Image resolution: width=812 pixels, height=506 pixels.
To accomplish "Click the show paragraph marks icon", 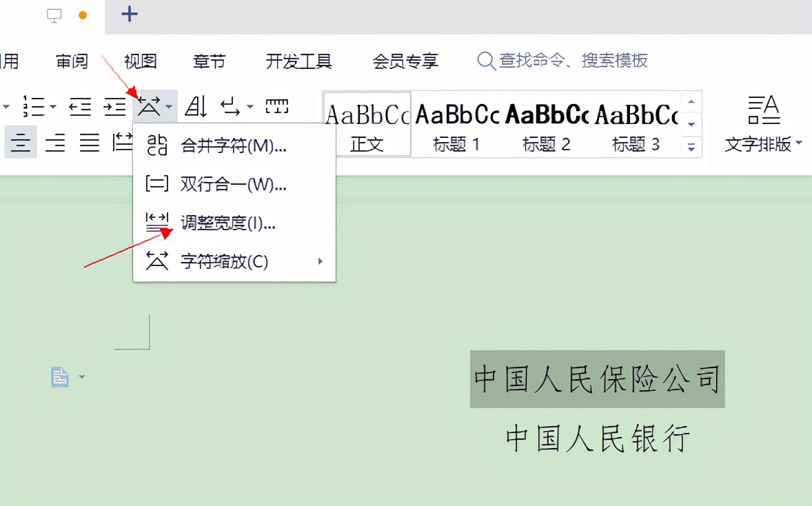I will tap(230, 107).
